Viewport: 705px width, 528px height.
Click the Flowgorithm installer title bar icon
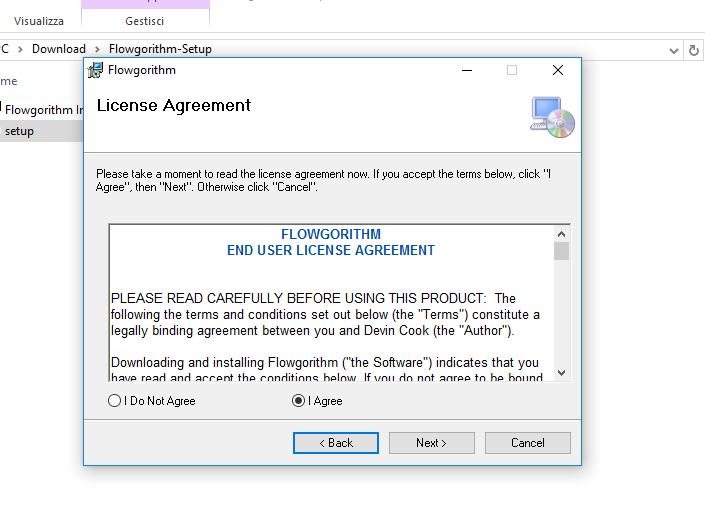[96, 70]
